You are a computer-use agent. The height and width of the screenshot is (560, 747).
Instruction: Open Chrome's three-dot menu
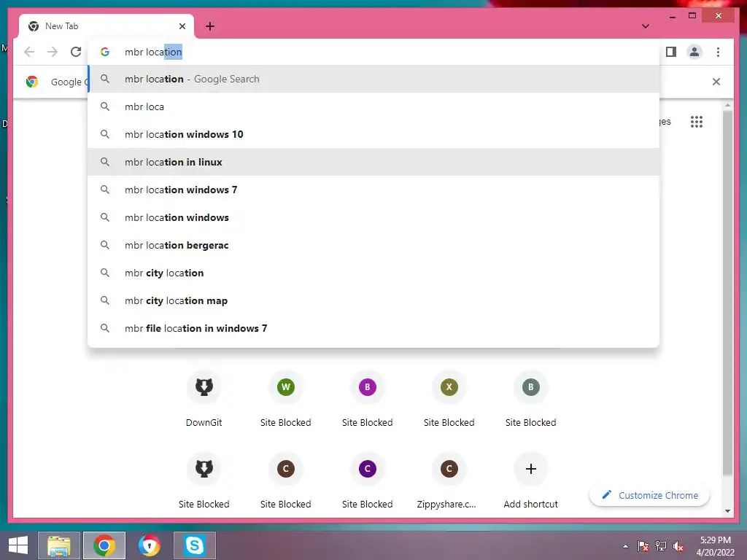point(718,52)
